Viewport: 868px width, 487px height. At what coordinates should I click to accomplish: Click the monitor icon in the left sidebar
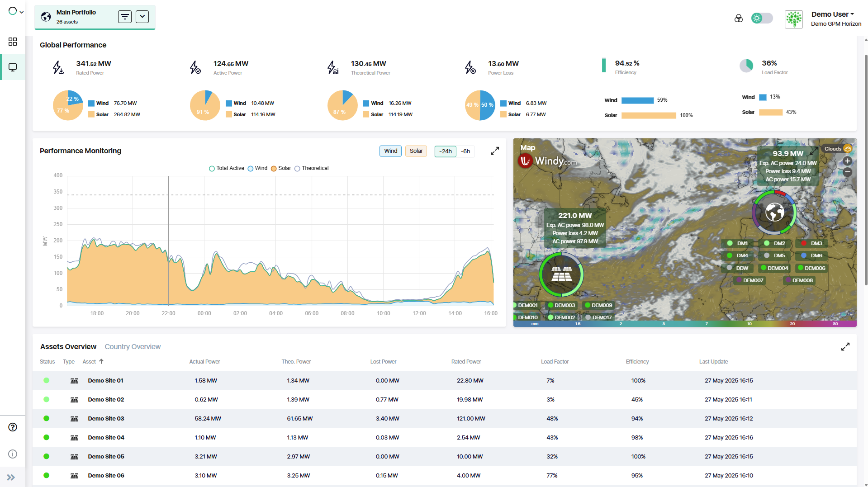12,67
